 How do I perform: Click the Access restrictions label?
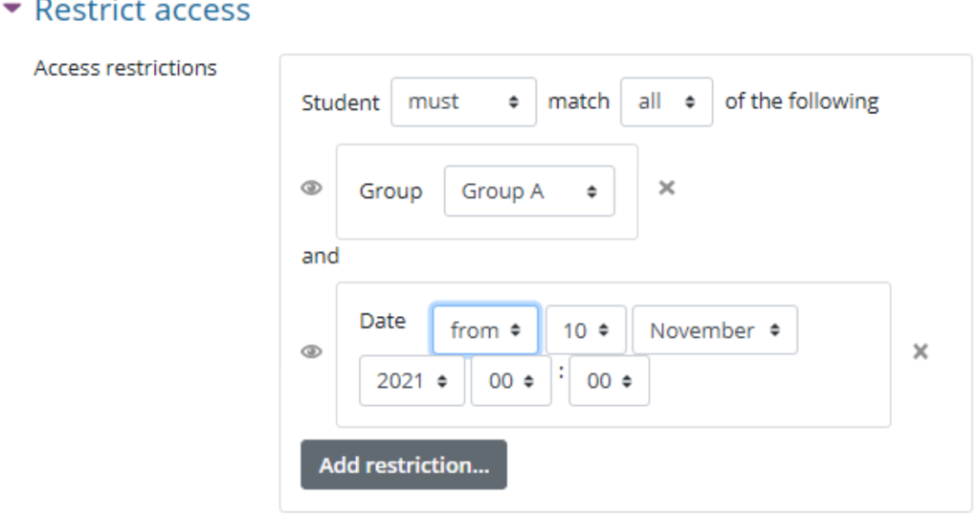coord(125,68)
